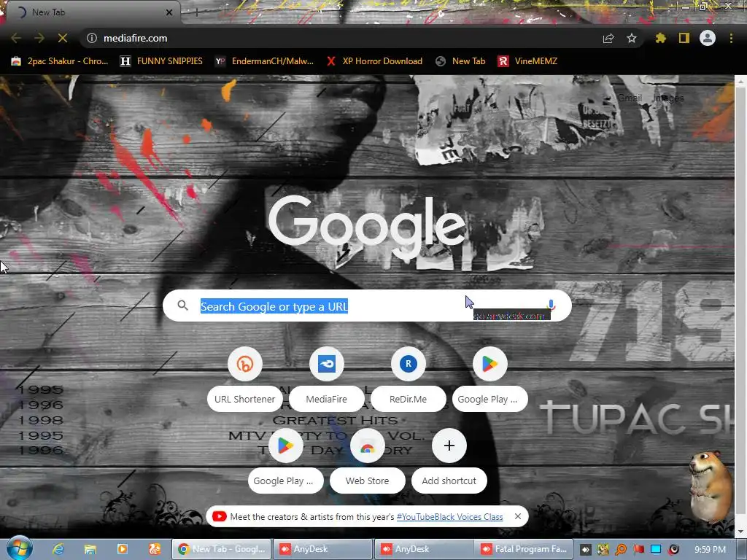The image size is (747, 560).
Task: Open #YouTubeBlack Voices Class link
Action: (449, 517)
